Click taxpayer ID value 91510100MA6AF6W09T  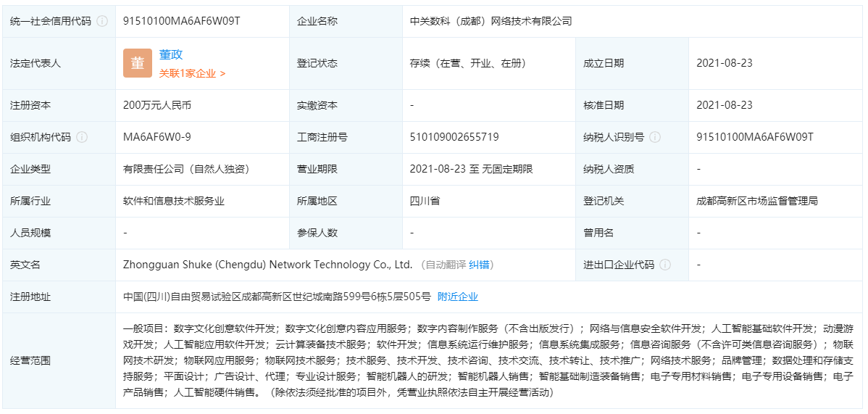click(x=755, y=137)
